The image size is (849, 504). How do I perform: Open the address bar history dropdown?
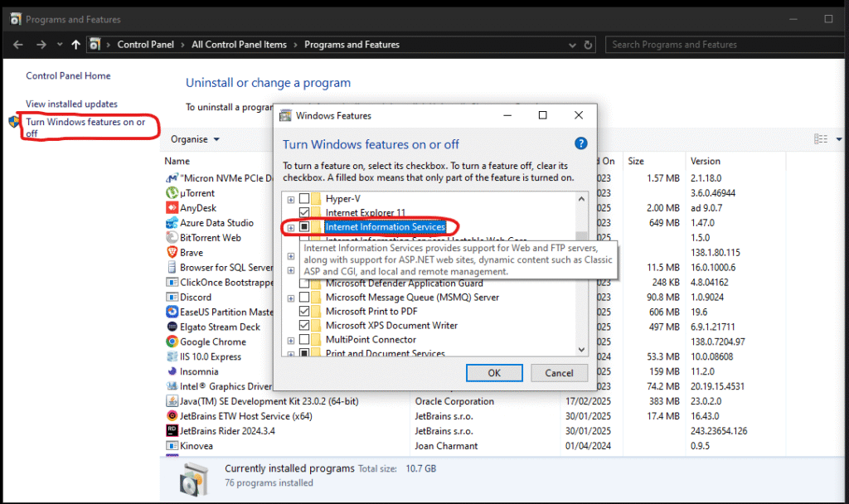coord(572,46)
